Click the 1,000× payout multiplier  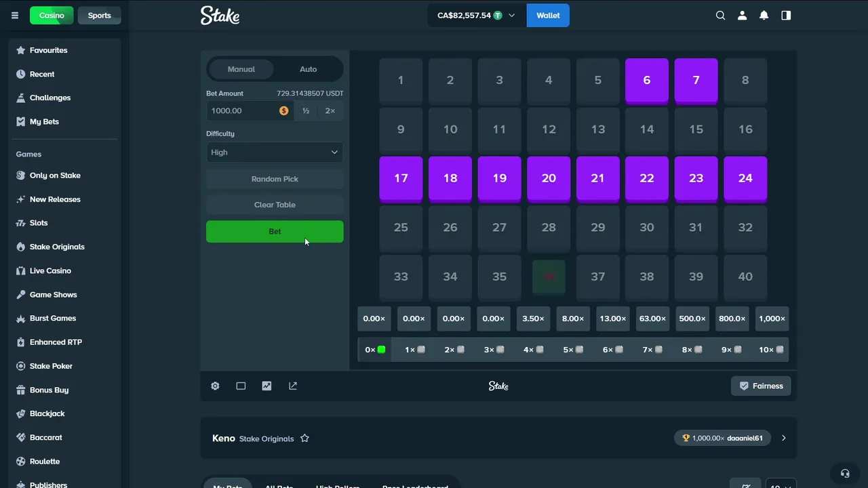pyautogui.click(x=772, y=319)
